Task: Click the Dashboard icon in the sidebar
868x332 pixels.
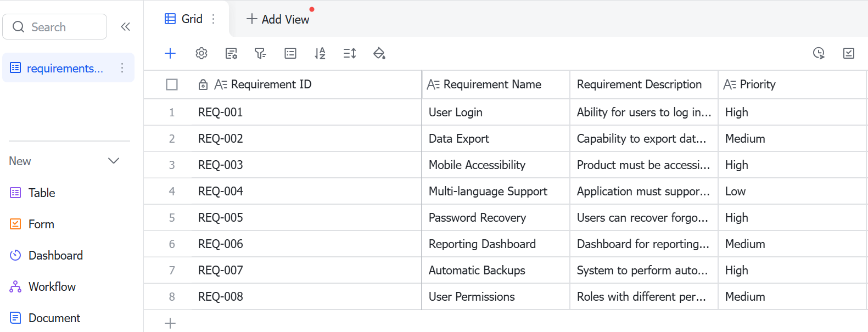Action: coord(15,255)
